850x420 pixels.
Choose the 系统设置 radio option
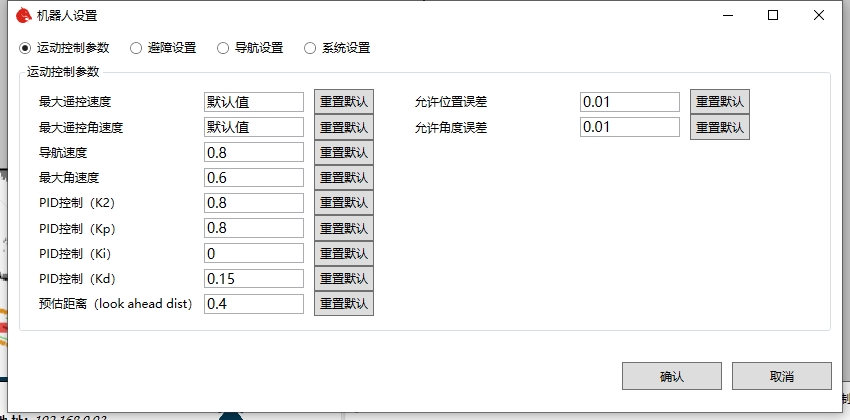tap(309, 48)
